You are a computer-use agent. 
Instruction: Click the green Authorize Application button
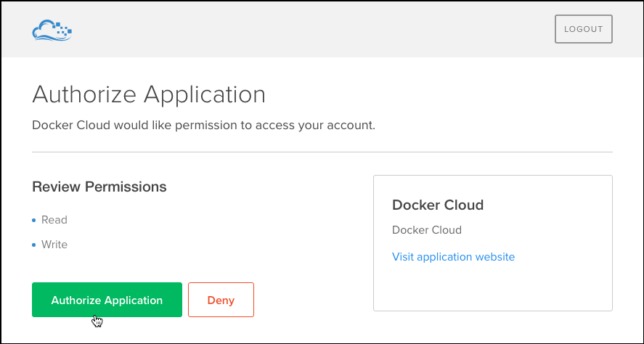(x=107, y=300)
